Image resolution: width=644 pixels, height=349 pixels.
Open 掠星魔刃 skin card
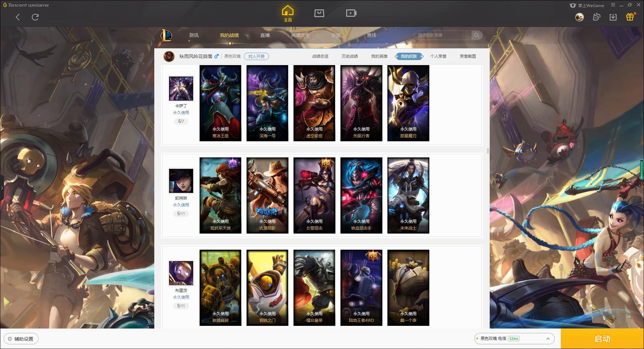click(408, 103)
